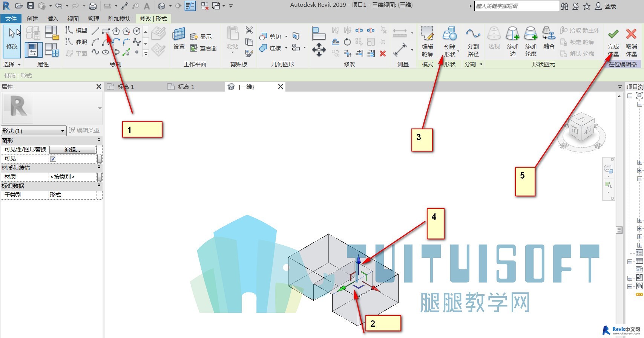
Task: Click the Show work plane (显示) button
Action: coord(201,37)
